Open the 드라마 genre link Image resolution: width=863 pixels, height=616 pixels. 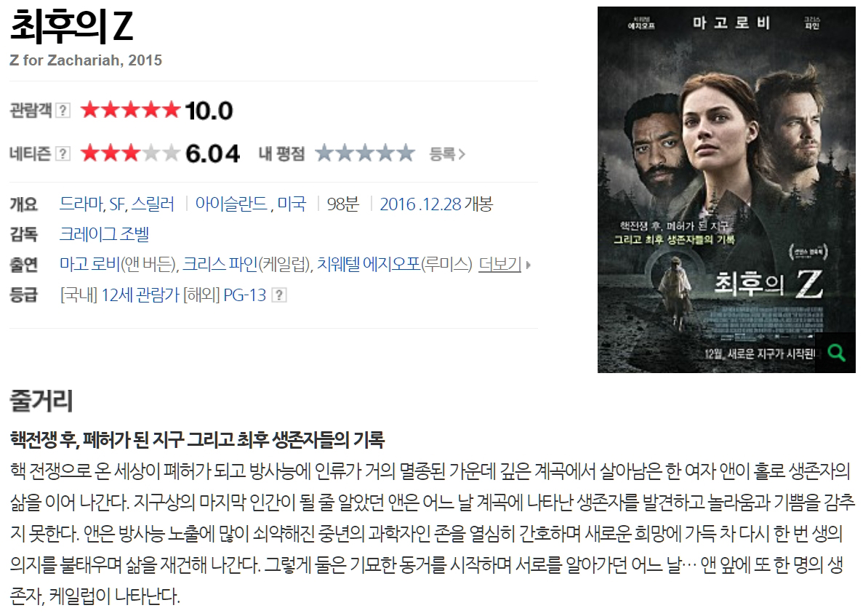81,204
